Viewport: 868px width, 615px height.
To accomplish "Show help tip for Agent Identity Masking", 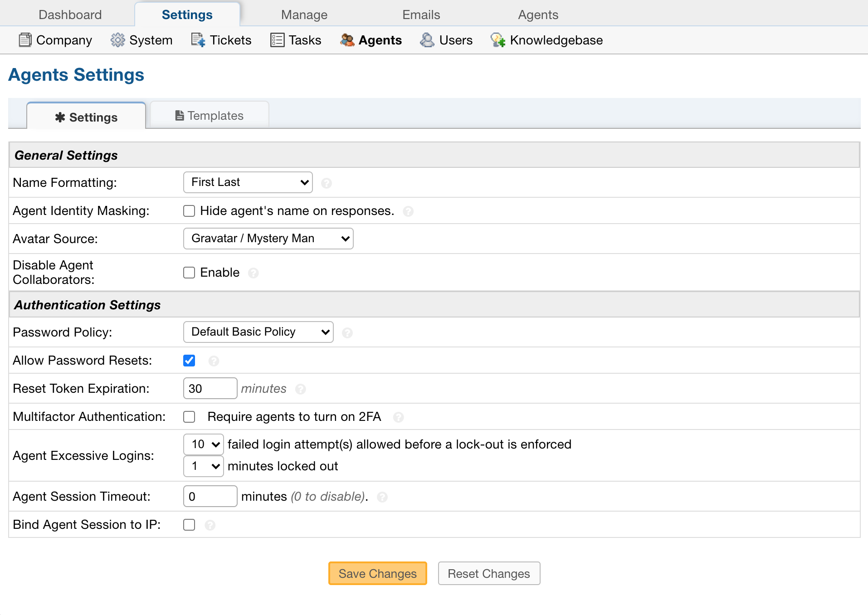I will [408, 211].
